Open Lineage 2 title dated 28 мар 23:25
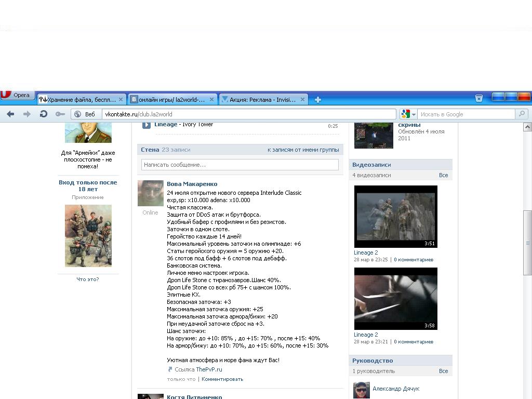 coord(366,252)
